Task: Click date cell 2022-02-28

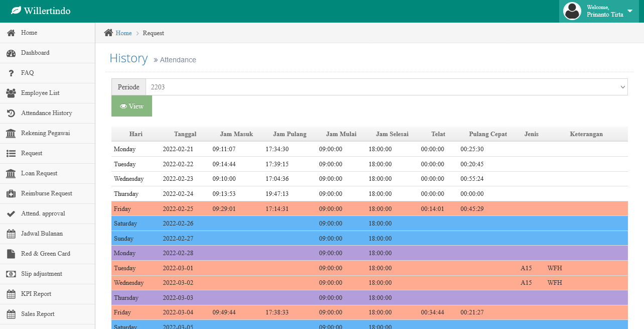Action: coord(178,253)
